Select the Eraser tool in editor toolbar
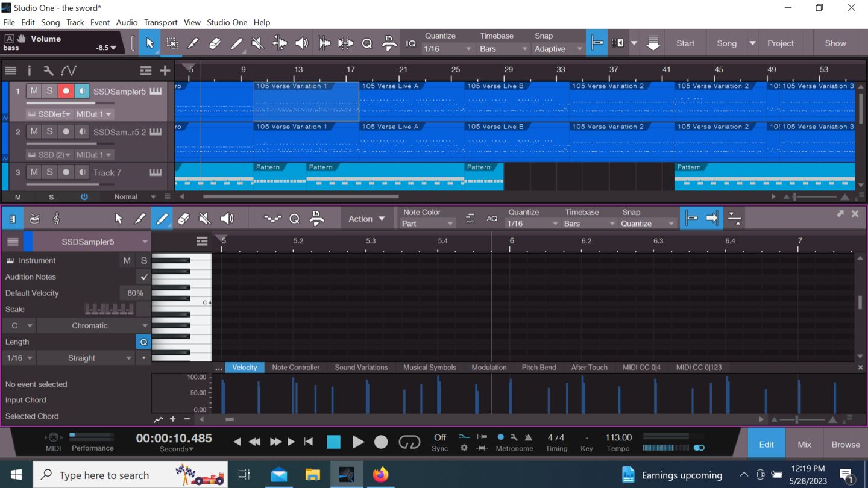 [x=183, y=219]
